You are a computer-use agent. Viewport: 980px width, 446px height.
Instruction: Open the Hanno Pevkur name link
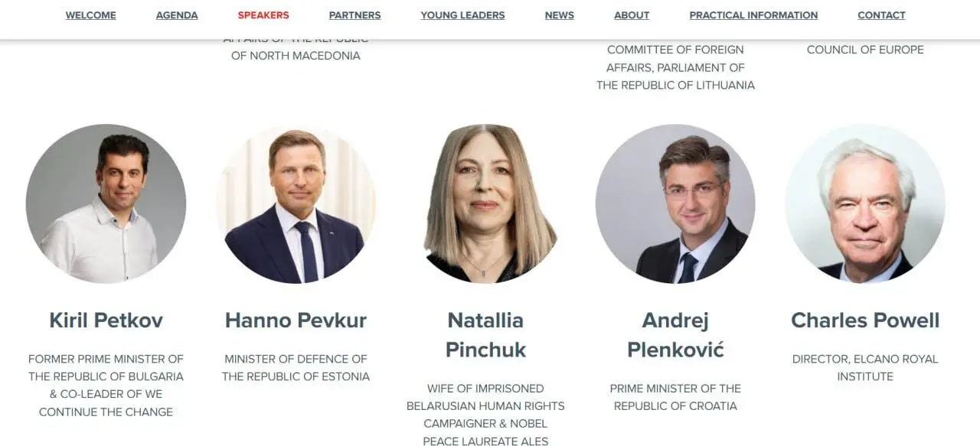(296, 320)
